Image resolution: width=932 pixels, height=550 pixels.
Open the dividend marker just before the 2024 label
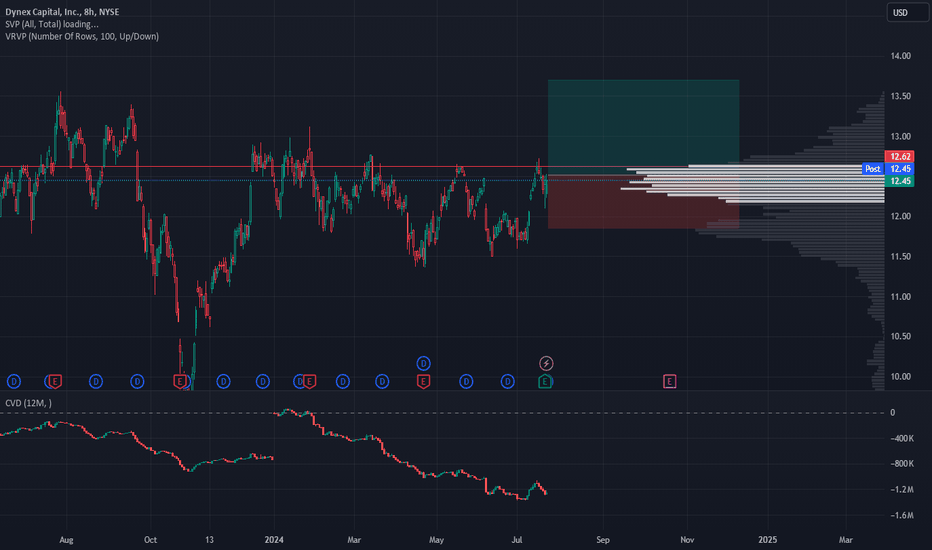click(x=263, y=382)
